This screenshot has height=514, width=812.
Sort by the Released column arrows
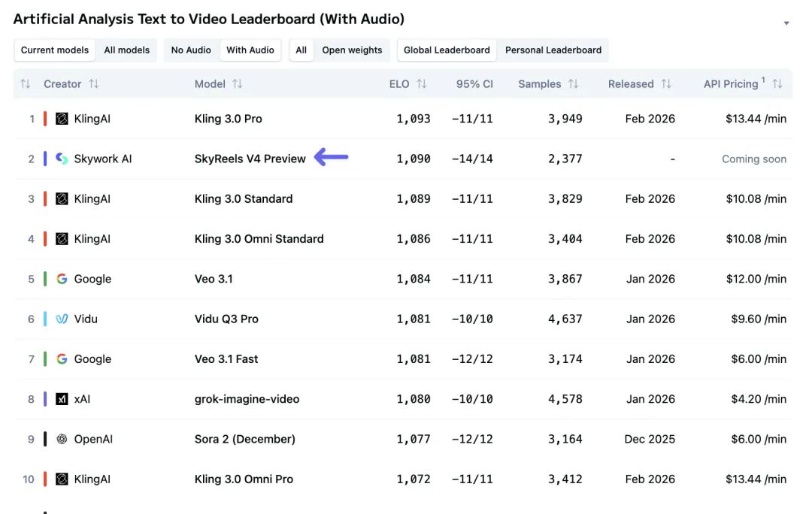(x=666, y=84)
